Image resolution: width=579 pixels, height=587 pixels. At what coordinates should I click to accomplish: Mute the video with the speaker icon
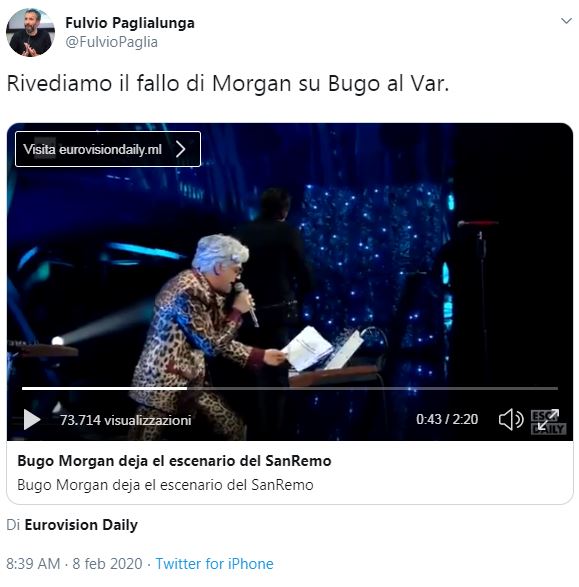point(511,420)
